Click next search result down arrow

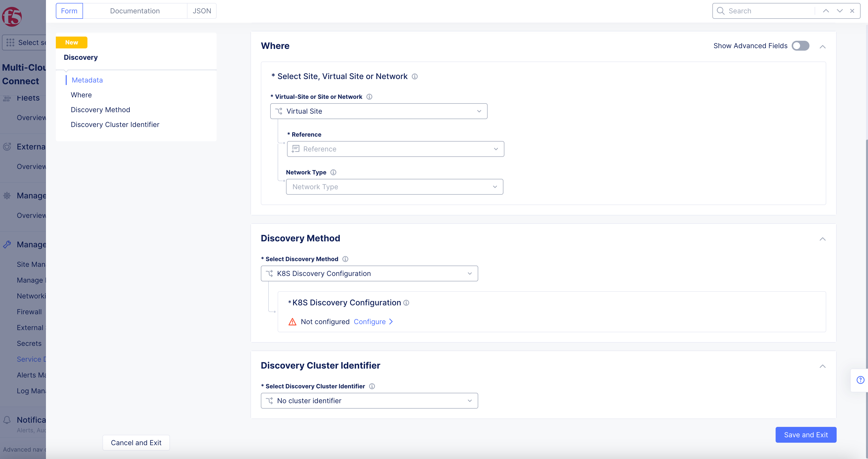840,11
